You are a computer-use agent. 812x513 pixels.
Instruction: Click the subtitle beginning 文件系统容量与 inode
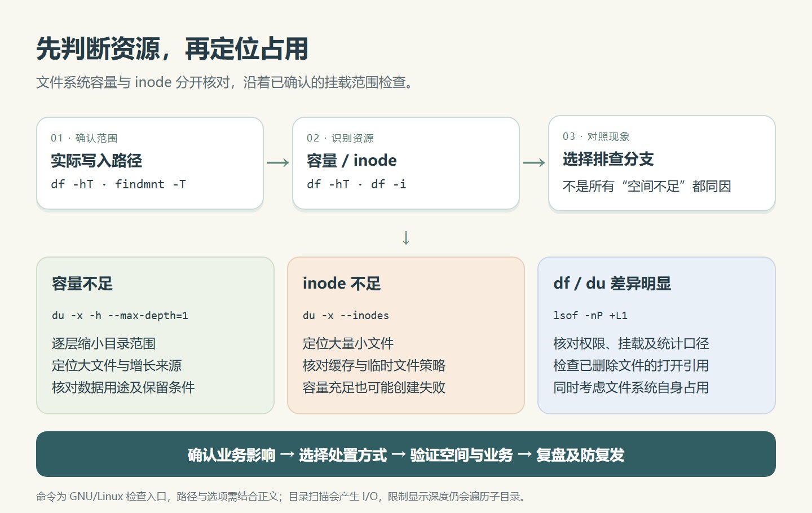227,82
